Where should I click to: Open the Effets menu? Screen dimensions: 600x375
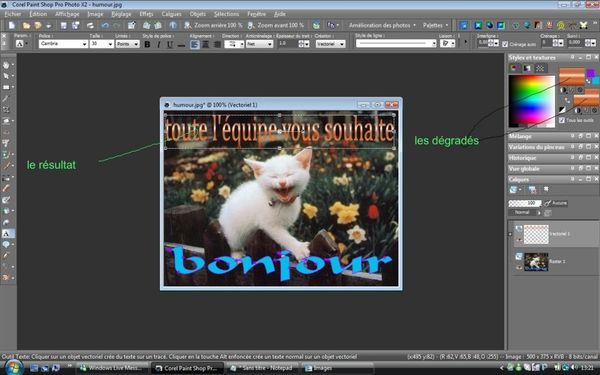(146, 14)
